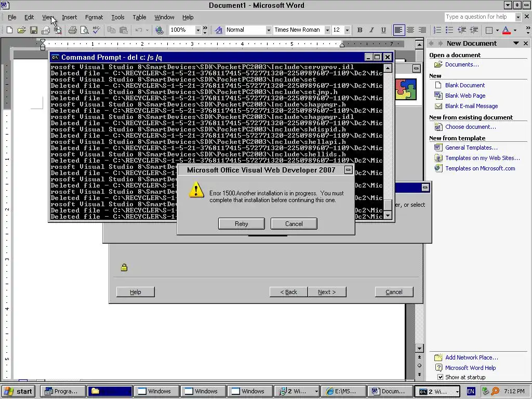Click the Word document scroll down arrow
Viewport: 532px width, 399px height.
(x=419, y=348)
